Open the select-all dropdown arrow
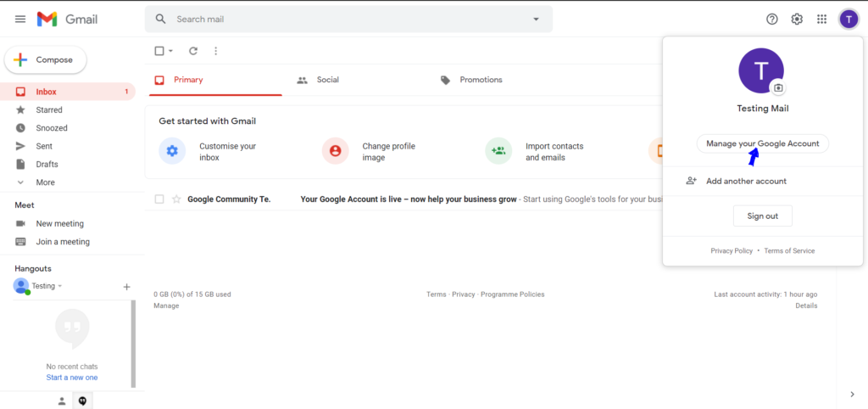The height and width of the screenshot is (409, 868). click(170, 51)
